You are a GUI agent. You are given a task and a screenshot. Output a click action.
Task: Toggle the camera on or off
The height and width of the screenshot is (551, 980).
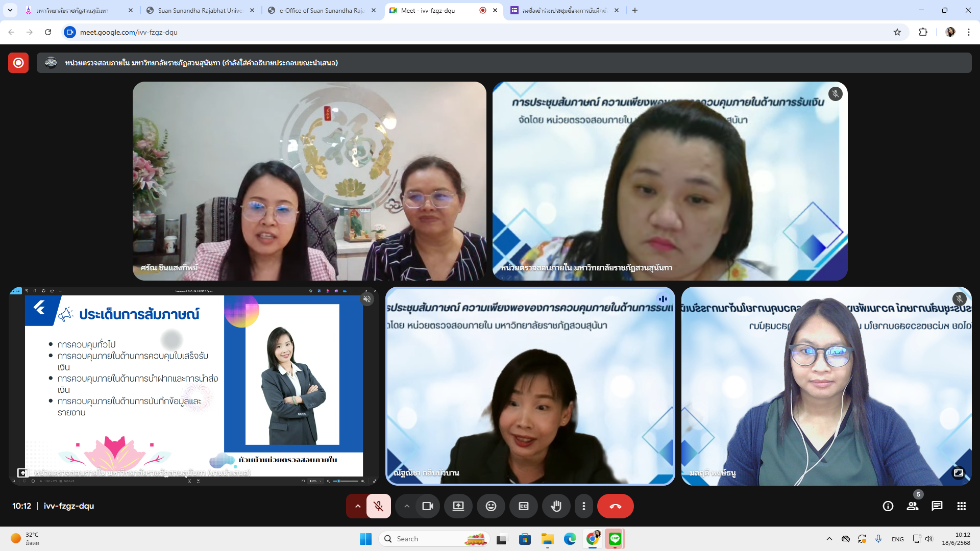428,506
